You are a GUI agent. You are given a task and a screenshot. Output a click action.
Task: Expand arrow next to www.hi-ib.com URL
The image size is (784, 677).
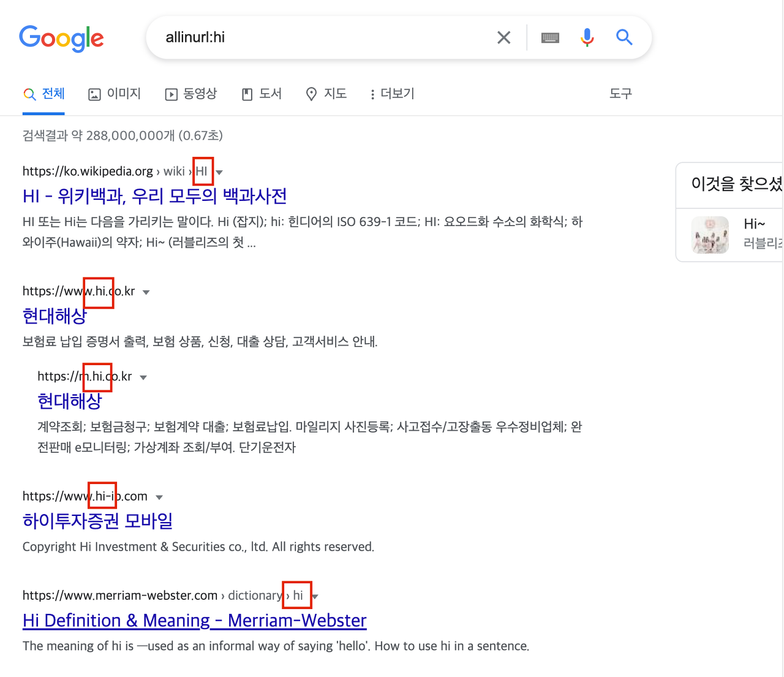click(159, 497)
